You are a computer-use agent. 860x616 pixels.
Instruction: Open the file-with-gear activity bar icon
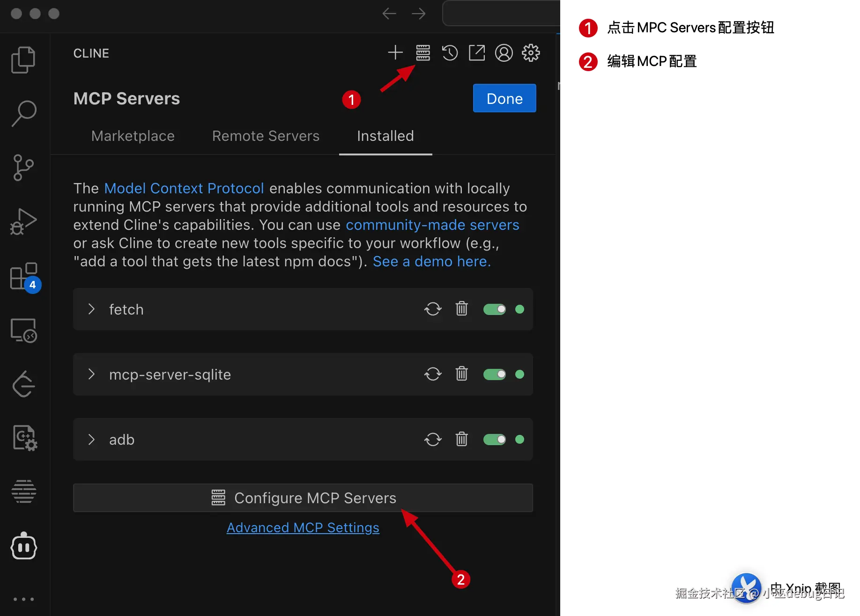[24, 438]
